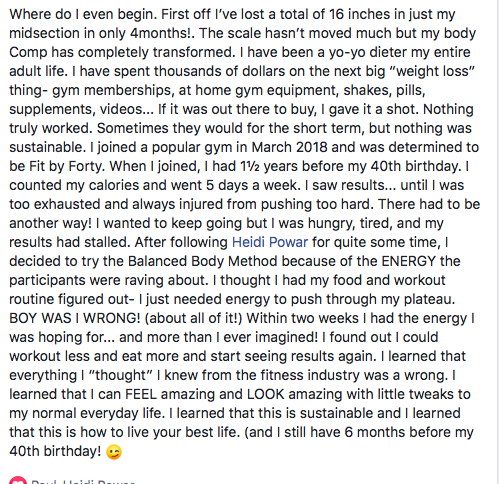Click the word "FEEL" in capitals
499x484 pixels.
[141, 394]
